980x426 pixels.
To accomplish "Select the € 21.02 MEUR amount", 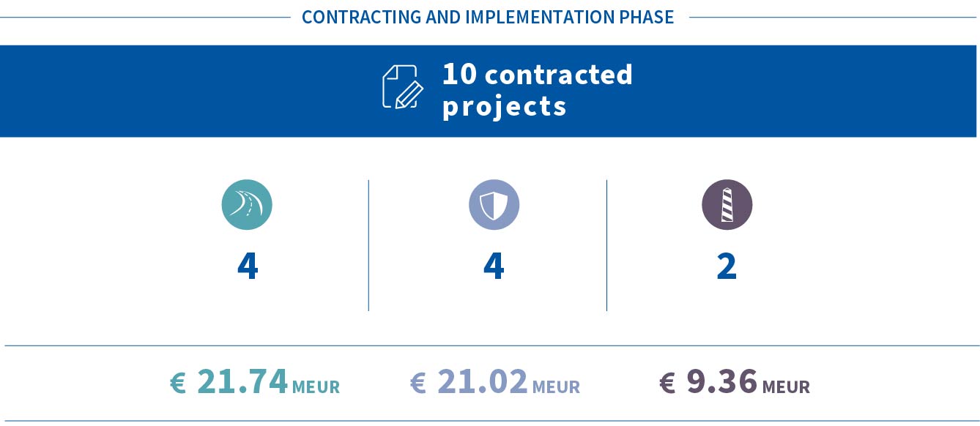I will (x=495, y=382).
